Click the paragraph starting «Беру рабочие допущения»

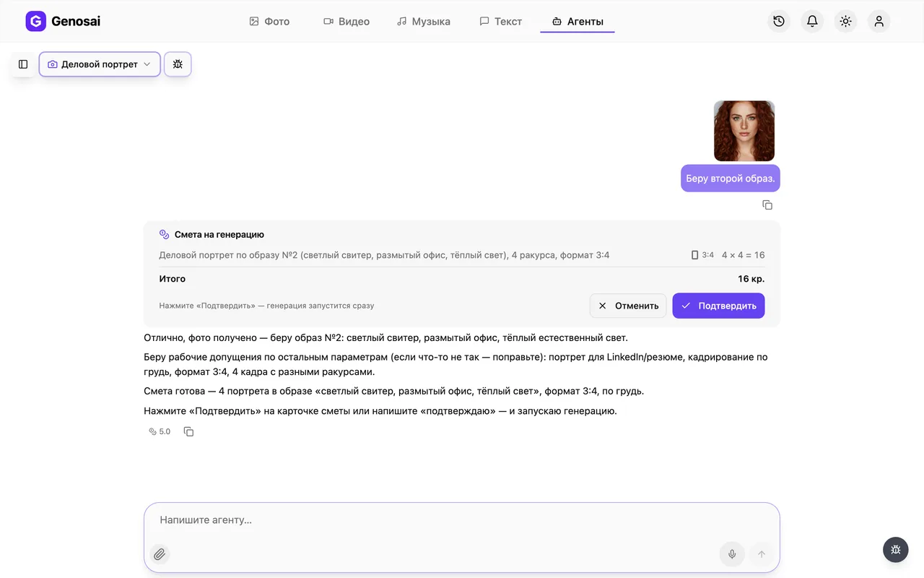point(456,365)
